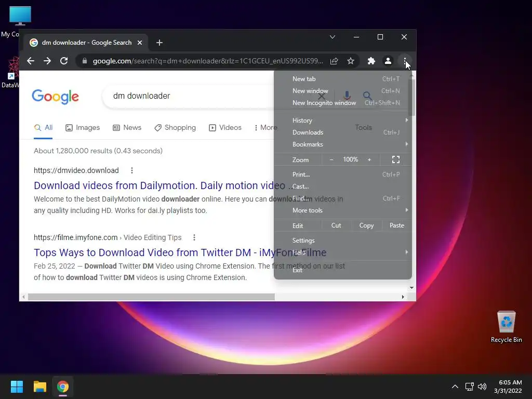Open the Chrome profile avatar
Image resolution: width=532 pixels, height=399 pixels.
point(388,61)
